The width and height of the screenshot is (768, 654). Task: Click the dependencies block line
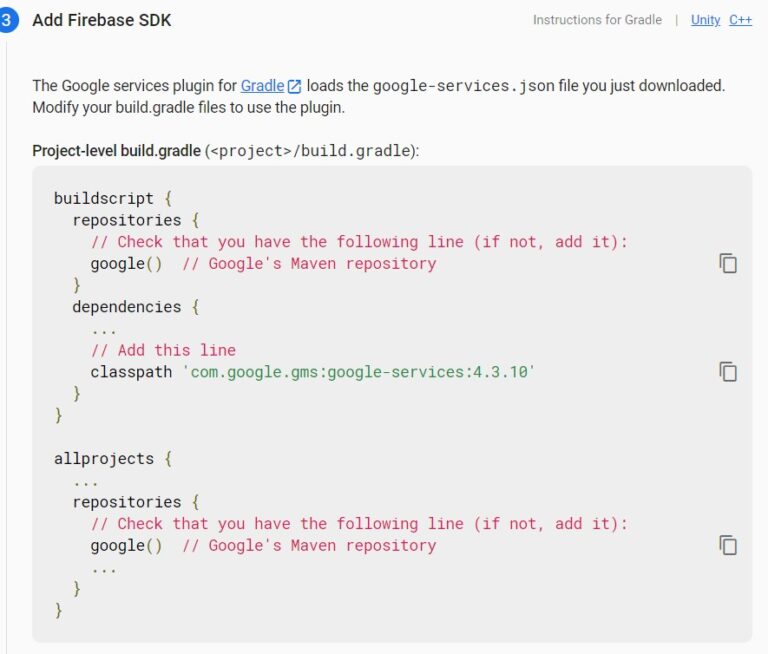click(136, 307)
